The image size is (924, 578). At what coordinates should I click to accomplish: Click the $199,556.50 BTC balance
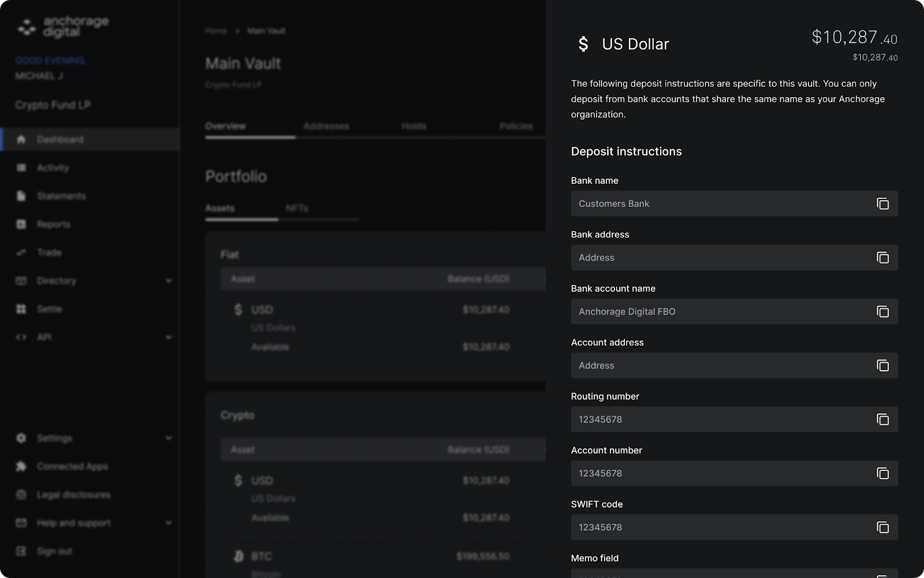point(483,556)
